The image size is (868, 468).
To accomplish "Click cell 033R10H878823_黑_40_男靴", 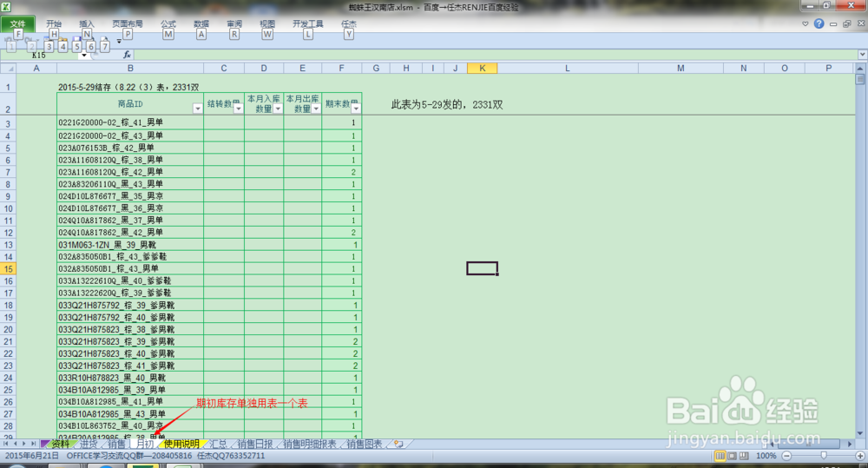I will point(130,378).
